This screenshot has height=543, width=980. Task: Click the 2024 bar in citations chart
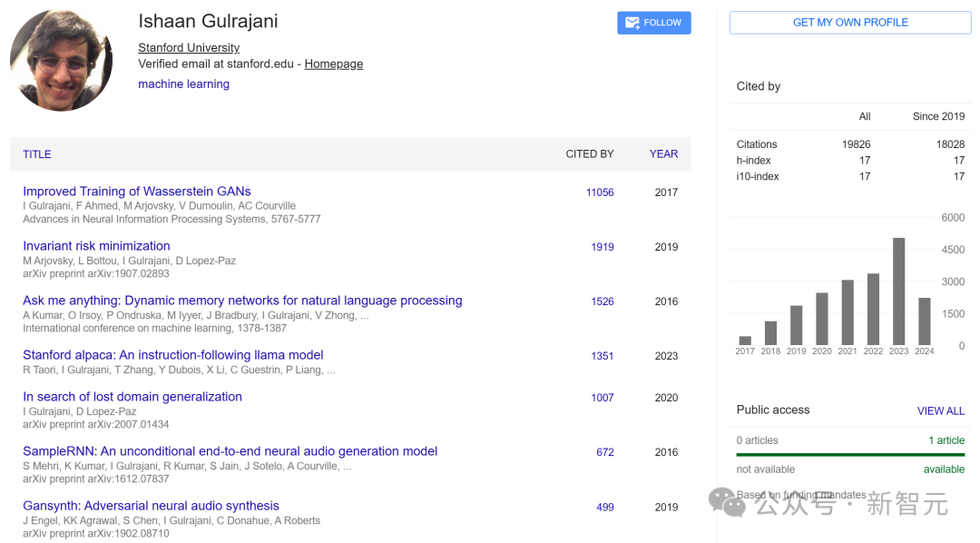[925, 321]
